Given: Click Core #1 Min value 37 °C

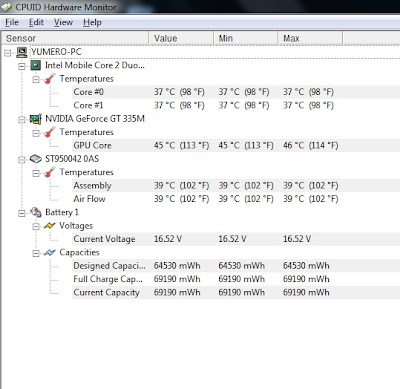Looking at the screenshot, I should pos(244,105).
